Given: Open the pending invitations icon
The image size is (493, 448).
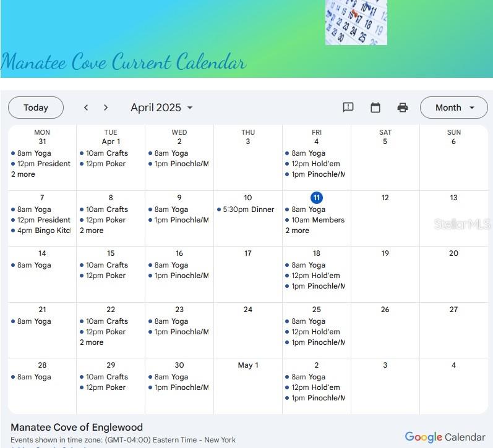Looking at the screenshot, I should 348,108.
